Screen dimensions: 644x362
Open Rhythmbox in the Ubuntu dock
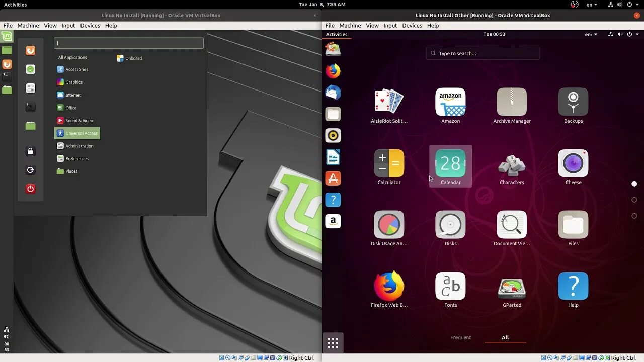click(333, 135)
